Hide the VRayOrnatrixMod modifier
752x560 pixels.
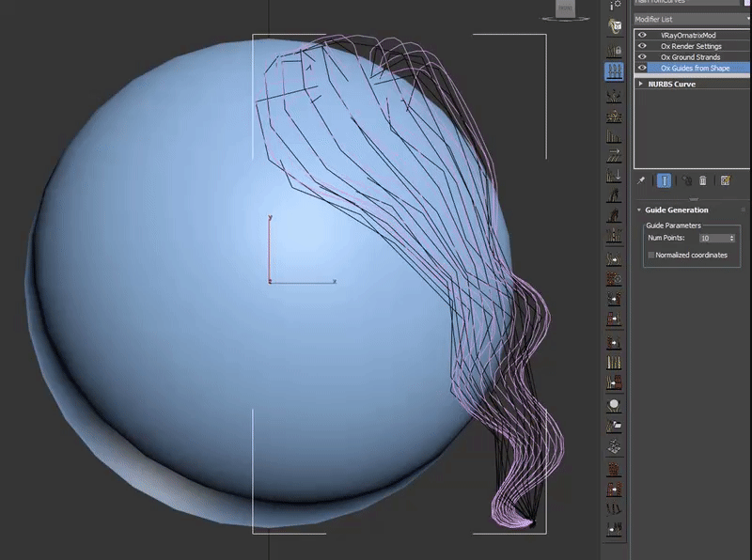click(643, 35)
